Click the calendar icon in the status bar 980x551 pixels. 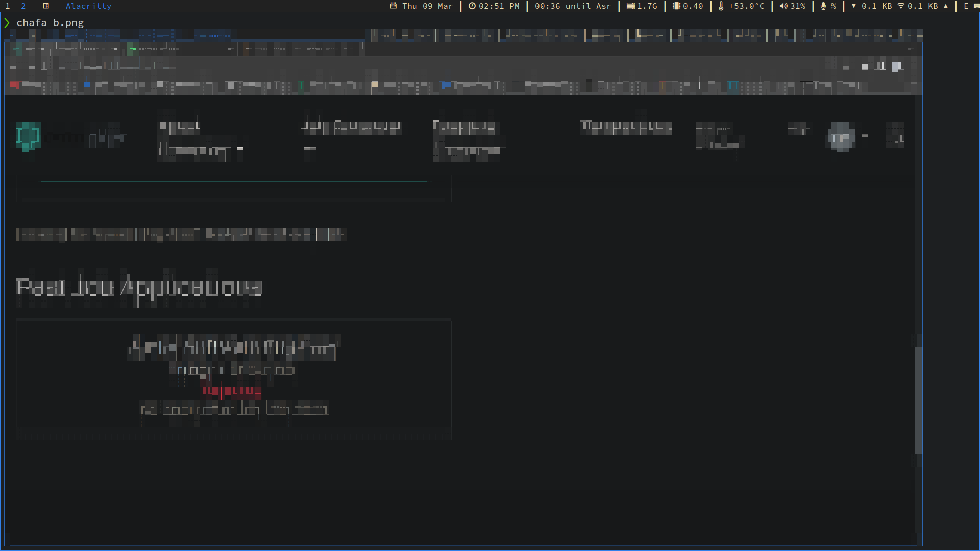[393, 6]
